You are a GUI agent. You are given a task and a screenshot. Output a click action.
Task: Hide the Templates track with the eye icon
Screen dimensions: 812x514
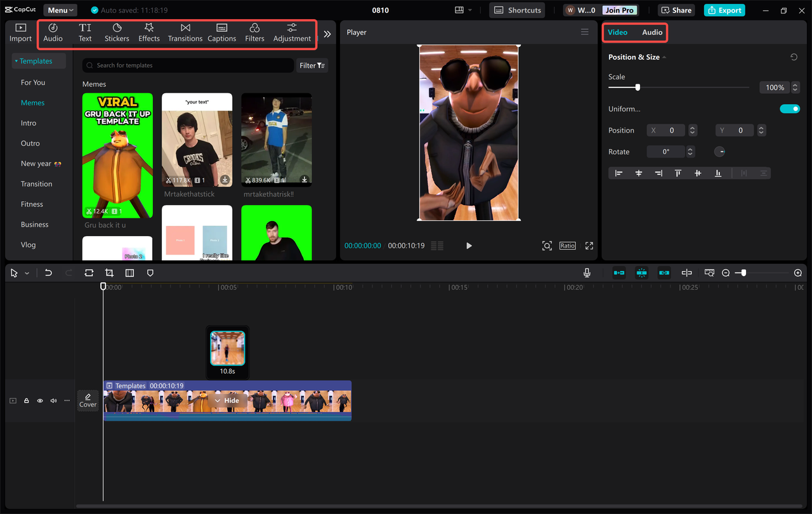(x=39, y=400)
